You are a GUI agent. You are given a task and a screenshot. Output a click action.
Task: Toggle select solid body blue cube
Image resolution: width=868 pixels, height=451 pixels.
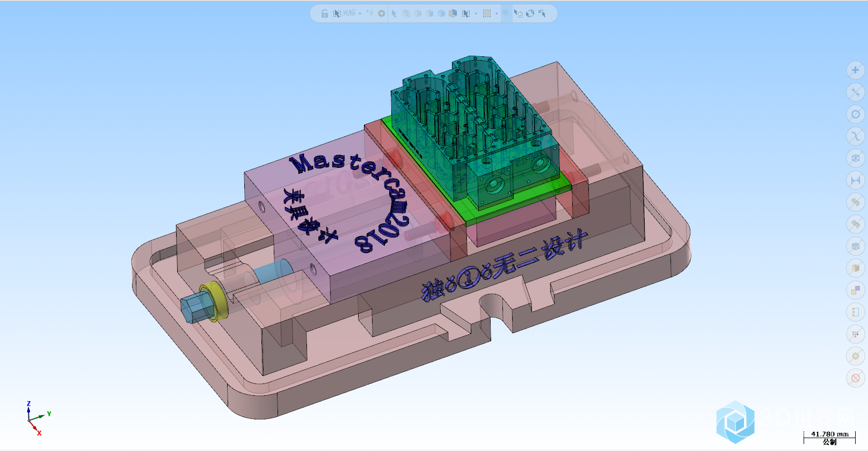(441, 13)
